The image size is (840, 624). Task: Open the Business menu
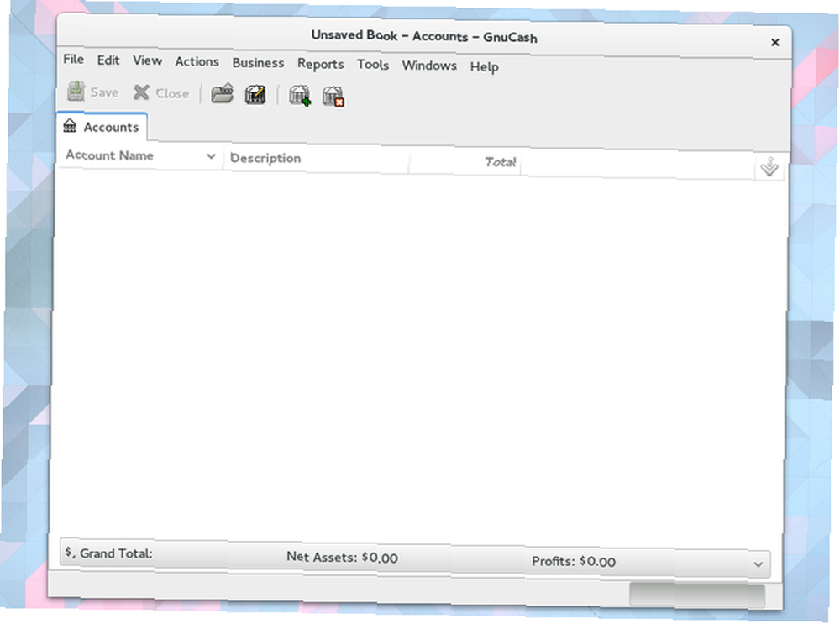[258, 63]
